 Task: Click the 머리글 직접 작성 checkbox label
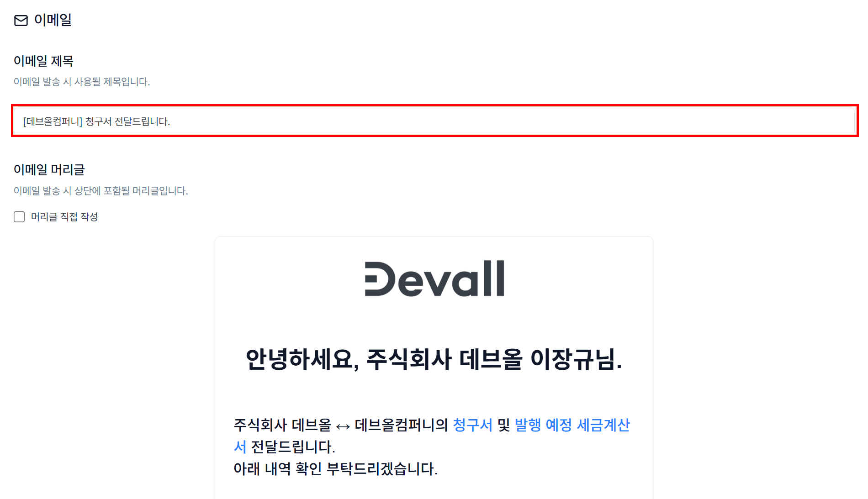point(64,217)
